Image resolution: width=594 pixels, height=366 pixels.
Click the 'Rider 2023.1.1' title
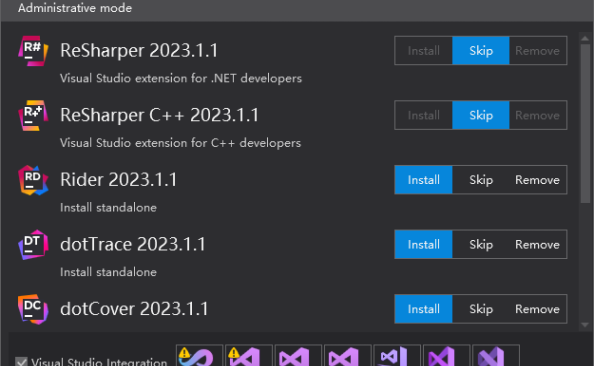119,180
